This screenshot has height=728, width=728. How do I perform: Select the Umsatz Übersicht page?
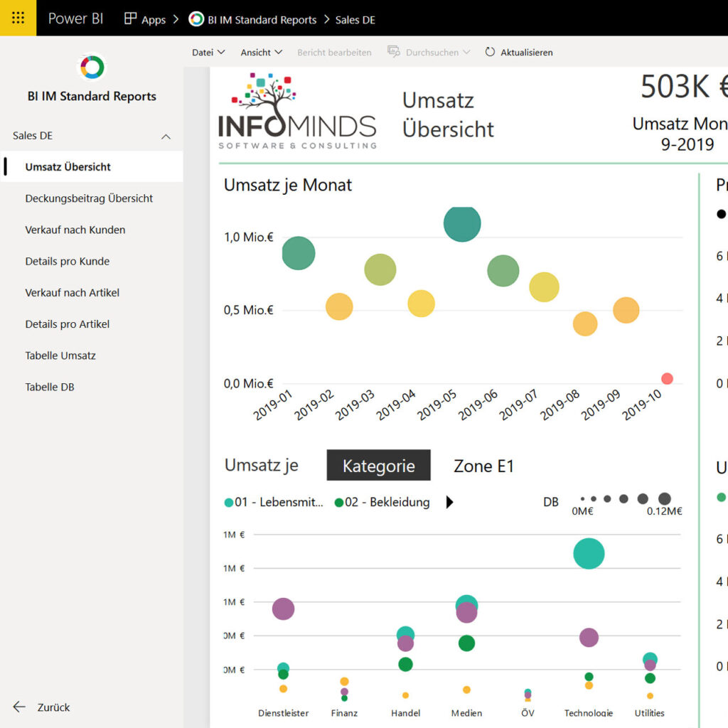click(92, 166)
